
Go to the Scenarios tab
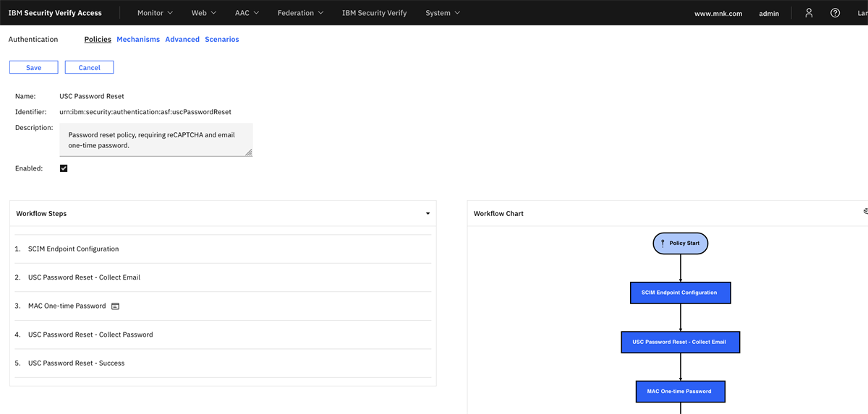pyautogui.click(x=221, y=40)
